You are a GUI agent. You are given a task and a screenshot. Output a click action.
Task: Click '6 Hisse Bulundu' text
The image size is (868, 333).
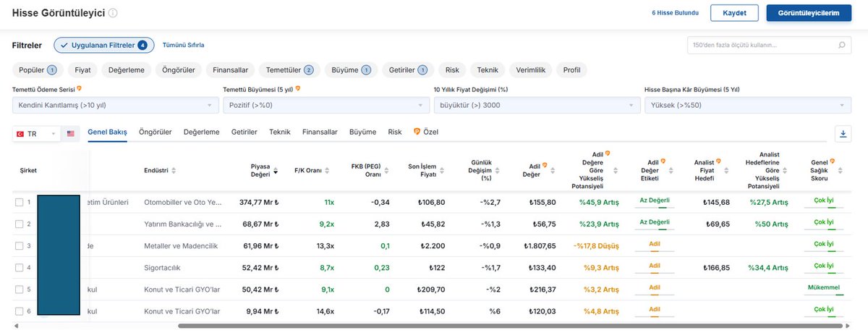[676, 13]
